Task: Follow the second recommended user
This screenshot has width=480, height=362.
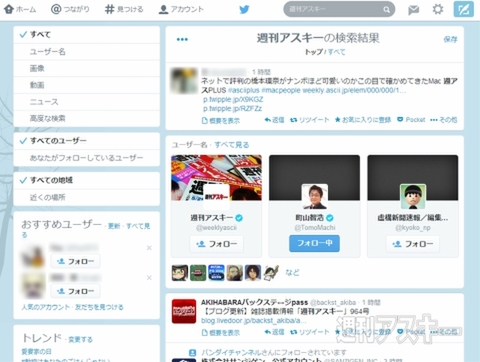Action: [x=75, y=291]
